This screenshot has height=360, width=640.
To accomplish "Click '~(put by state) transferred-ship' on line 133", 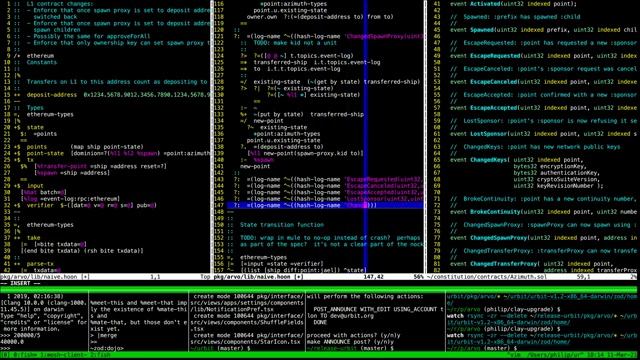I will pos(308,114).
